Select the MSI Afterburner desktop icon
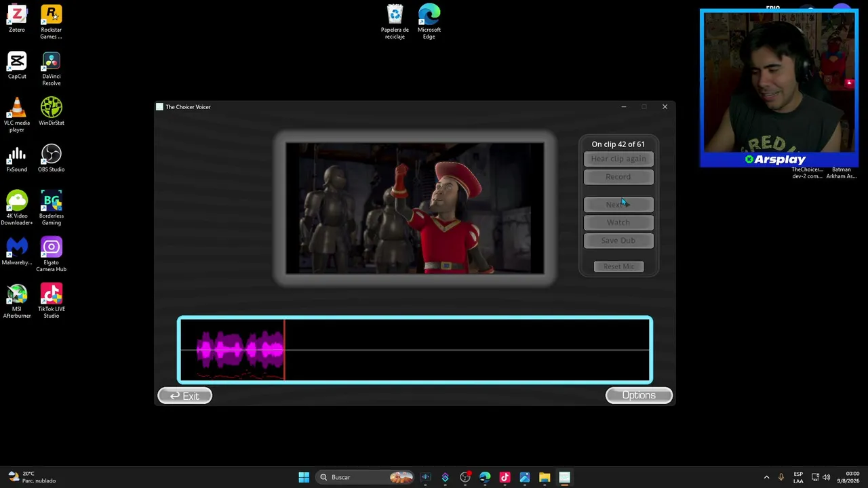 [x=17, y=302]
